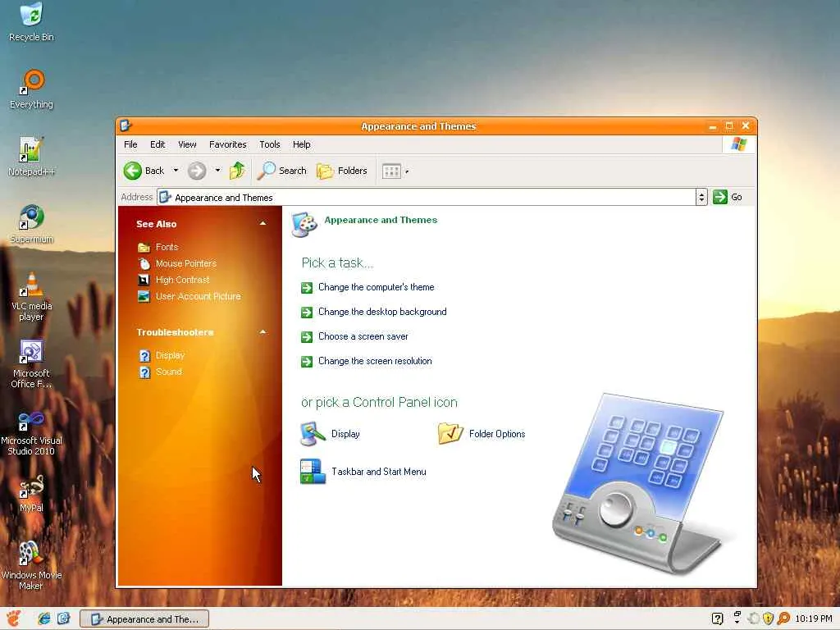Expand the Address bar dropdown
This screenshot has width=840, height=630.
pos(701,197)
